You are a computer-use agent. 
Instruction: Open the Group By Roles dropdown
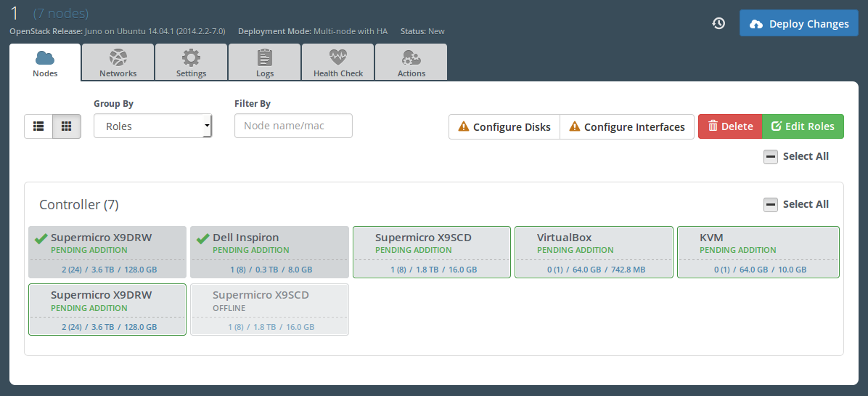tap(152, 126)
